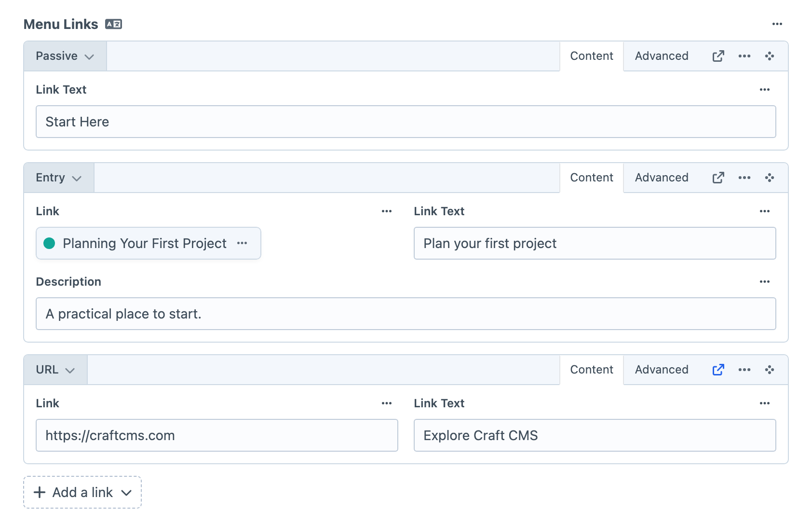
Task: Switch to Advanced tab in URL block
Action: click(662, 370)
